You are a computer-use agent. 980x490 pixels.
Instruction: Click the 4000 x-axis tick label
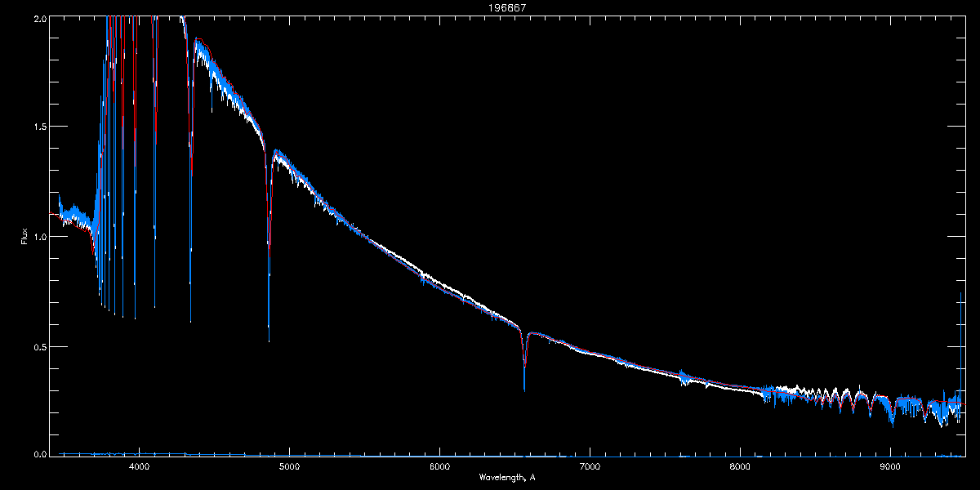pos(139,466)
